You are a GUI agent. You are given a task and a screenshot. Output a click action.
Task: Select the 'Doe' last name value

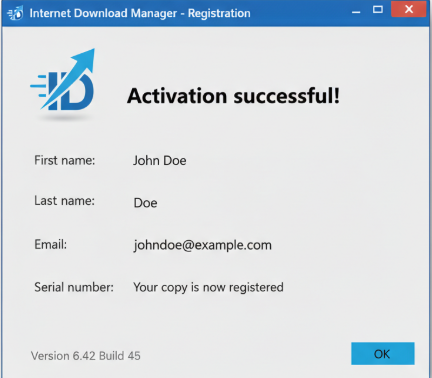point(145,203)
